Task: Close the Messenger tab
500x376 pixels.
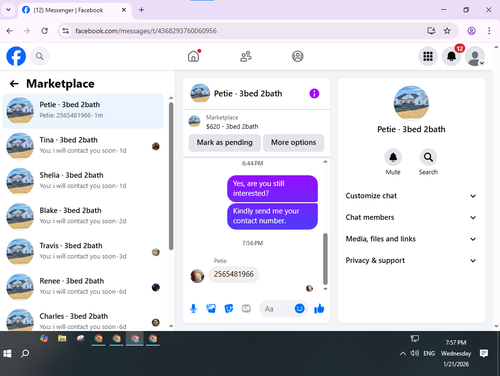Action: point(124,10)
